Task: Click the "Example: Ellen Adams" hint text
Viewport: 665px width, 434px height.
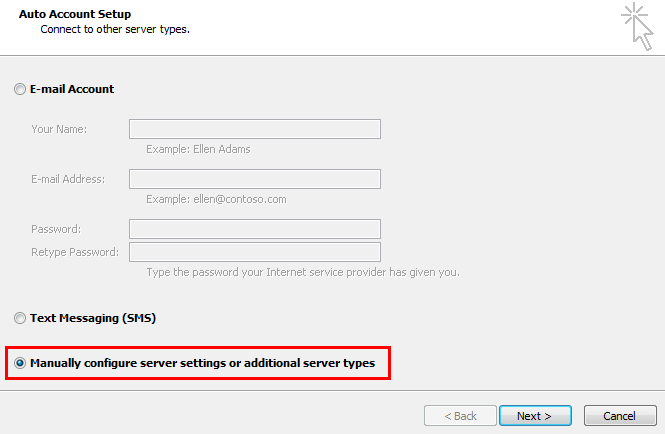Action: tap(198, 149)
